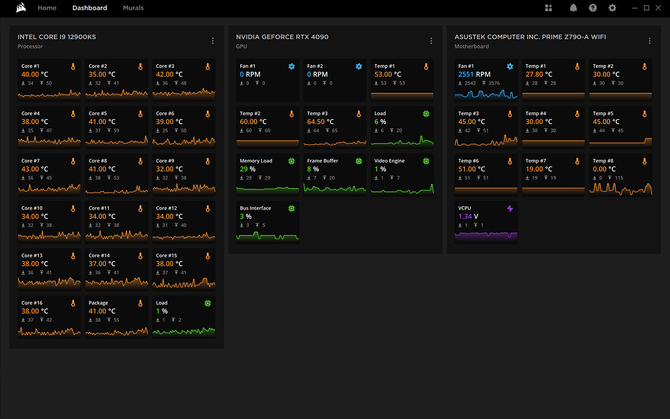
Task: Click the 41.00 °C Core #8 value
Action: (x=102, y=169)
